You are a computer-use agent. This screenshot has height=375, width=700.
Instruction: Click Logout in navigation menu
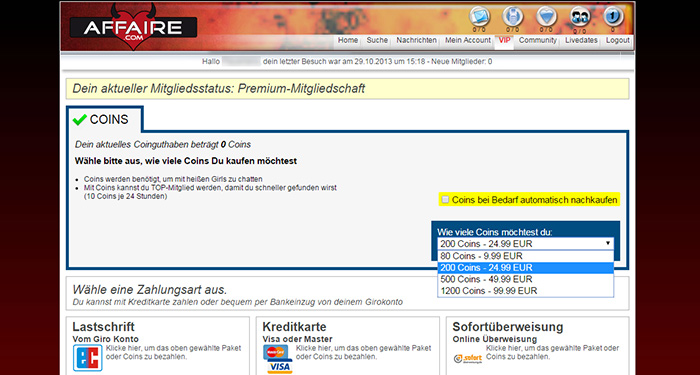(x=617, y=40)
